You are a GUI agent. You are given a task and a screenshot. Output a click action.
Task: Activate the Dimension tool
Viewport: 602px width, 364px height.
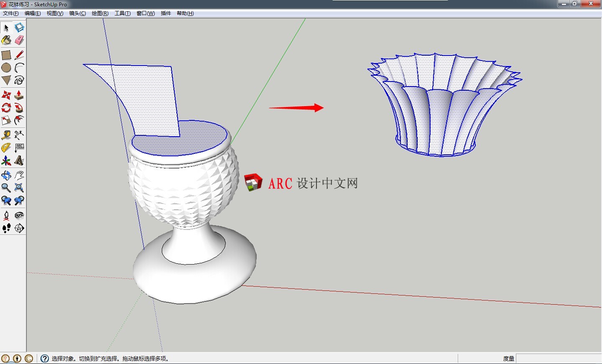coord(19,135)
